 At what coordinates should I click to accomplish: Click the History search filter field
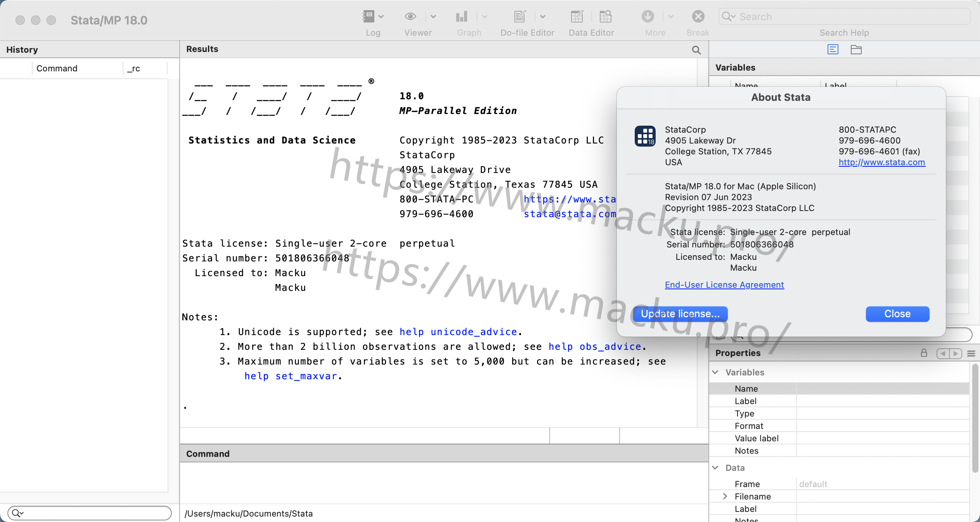pos(90,513)
